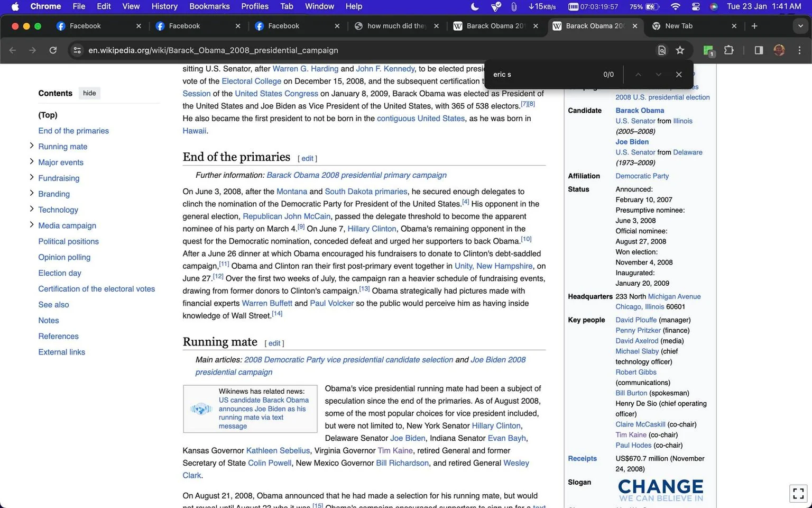Bookmark this page with star icon
The height and width of the screenshot is (508, 812).
[680, 50]
